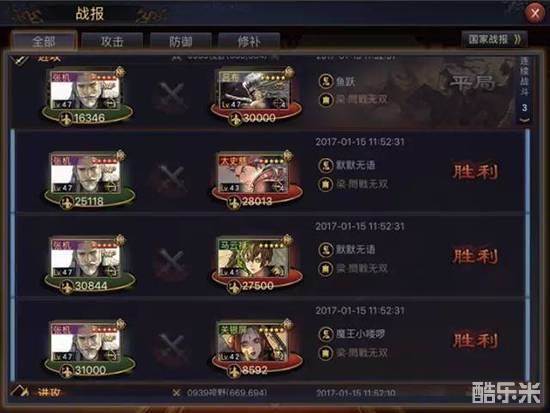Select enemy hero card with 8592 troops
Viewport: 550px width, 413px height.
[257, 348]
